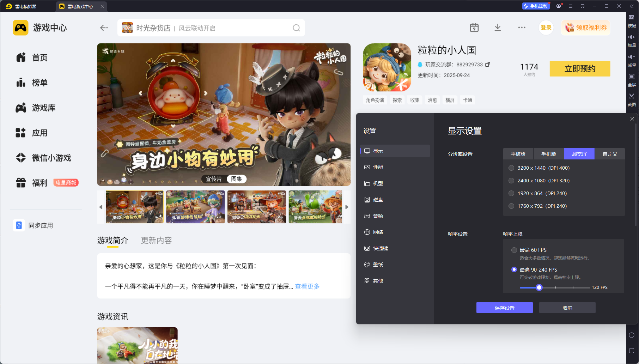Click the 登录 login button
The image size is (639, 364).
pyautogui.click(x=546, y=28)
